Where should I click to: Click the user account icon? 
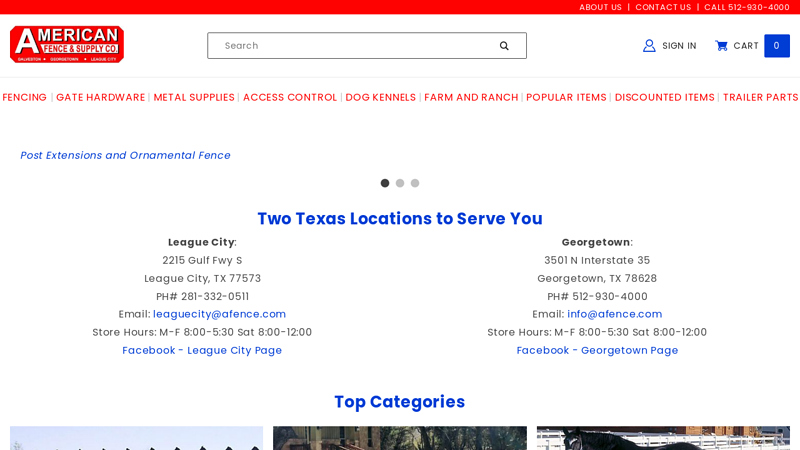click(649, 46)
